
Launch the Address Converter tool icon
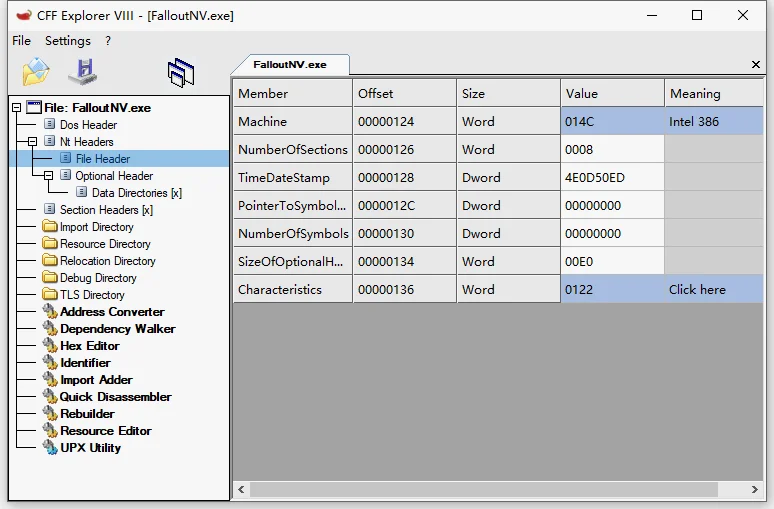pyautogui.click(x=50, y=311)
